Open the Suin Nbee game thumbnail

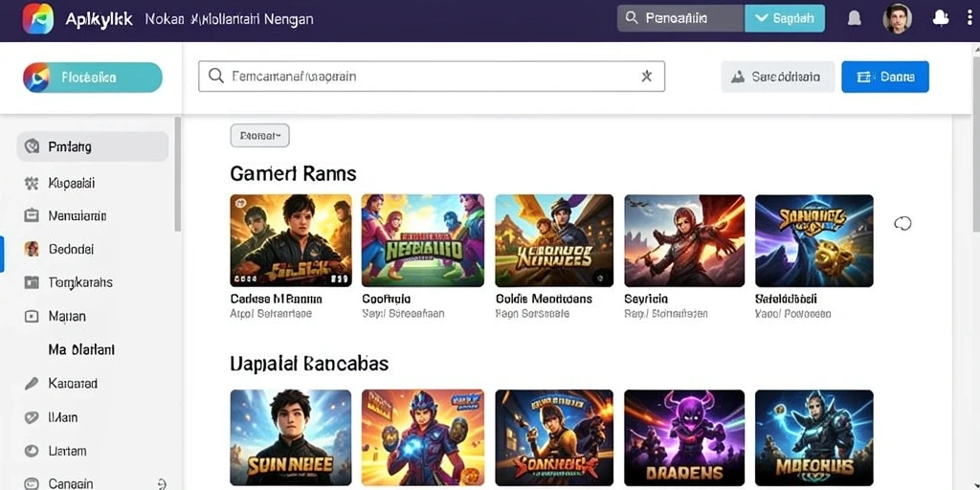pos(291,437)
